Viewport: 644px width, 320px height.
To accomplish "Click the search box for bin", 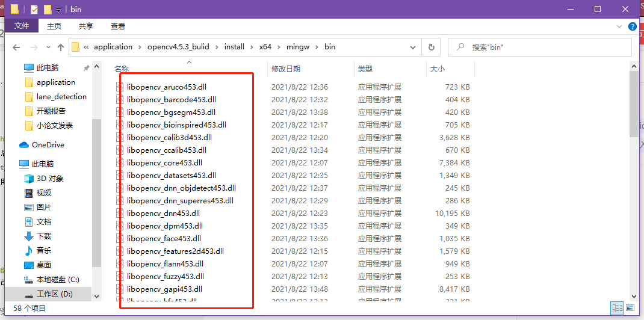I will [539, 47].
